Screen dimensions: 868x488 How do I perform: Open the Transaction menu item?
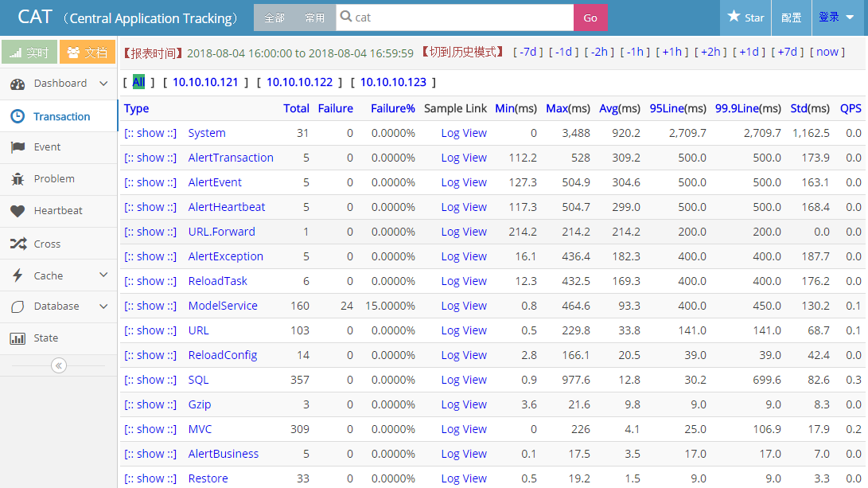coord(59,116)
